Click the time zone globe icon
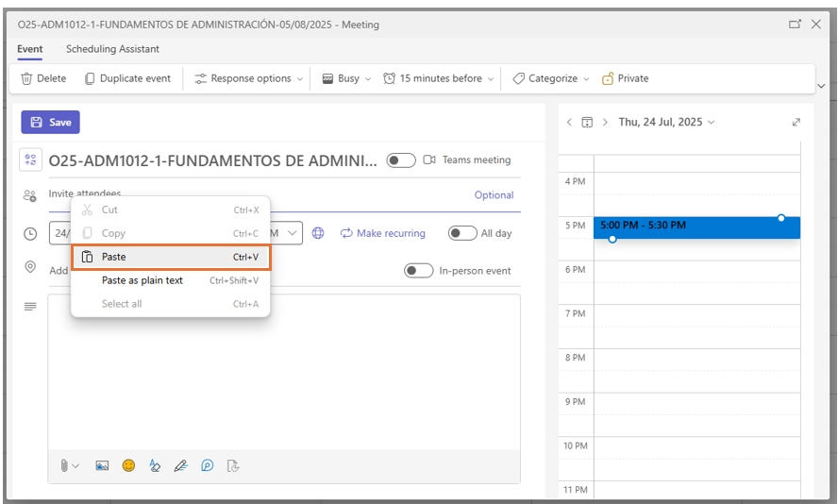This screenshot has width=838, height=504. click(x=318, y=233)
